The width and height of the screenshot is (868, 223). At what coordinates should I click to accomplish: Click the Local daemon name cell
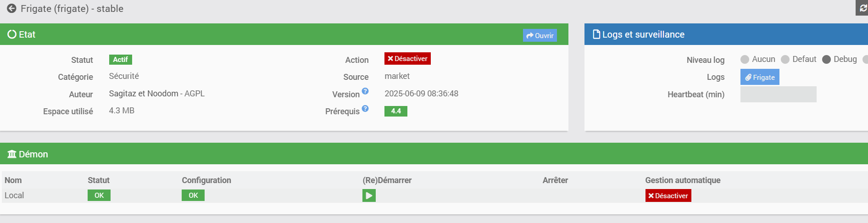click(x=14, y=195)
